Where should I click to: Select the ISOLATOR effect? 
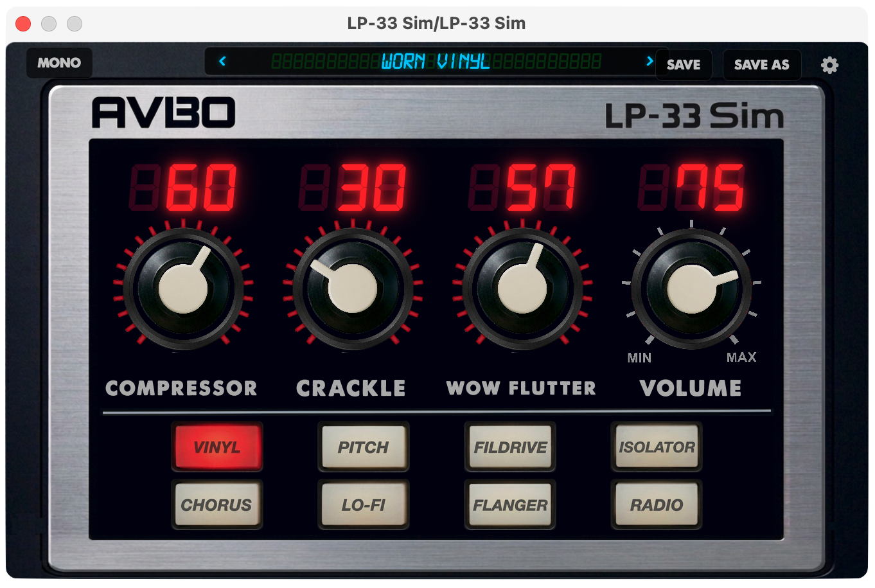point(657,447)
